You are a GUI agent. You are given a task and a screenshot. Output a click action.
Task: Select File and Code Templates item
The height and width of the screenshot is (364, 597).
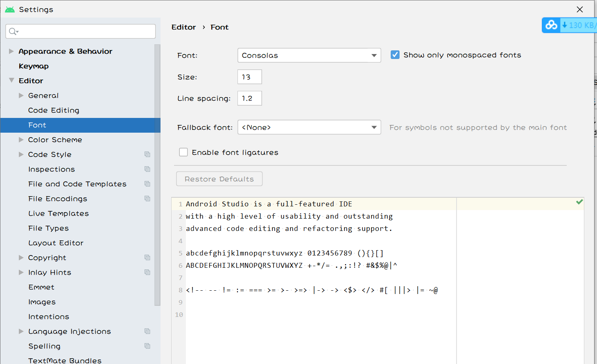click(x=77, y=184)
